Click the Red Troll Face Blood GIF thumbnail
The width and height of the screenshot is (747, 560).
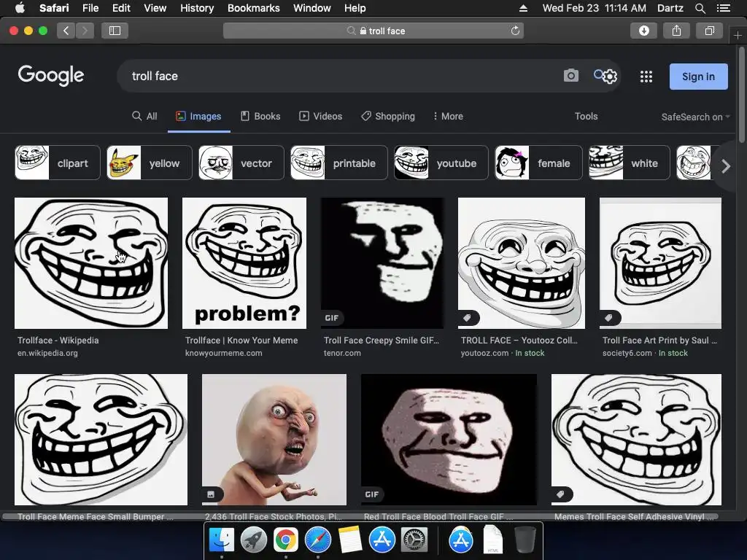449,440
